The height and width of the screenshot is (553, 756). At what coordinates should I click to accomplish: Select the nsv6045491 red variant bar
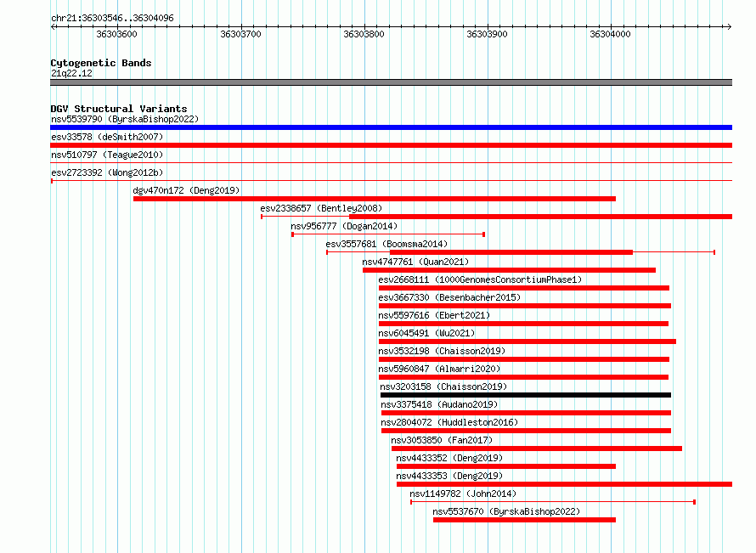pyautogui.click(x=528, y=341)
